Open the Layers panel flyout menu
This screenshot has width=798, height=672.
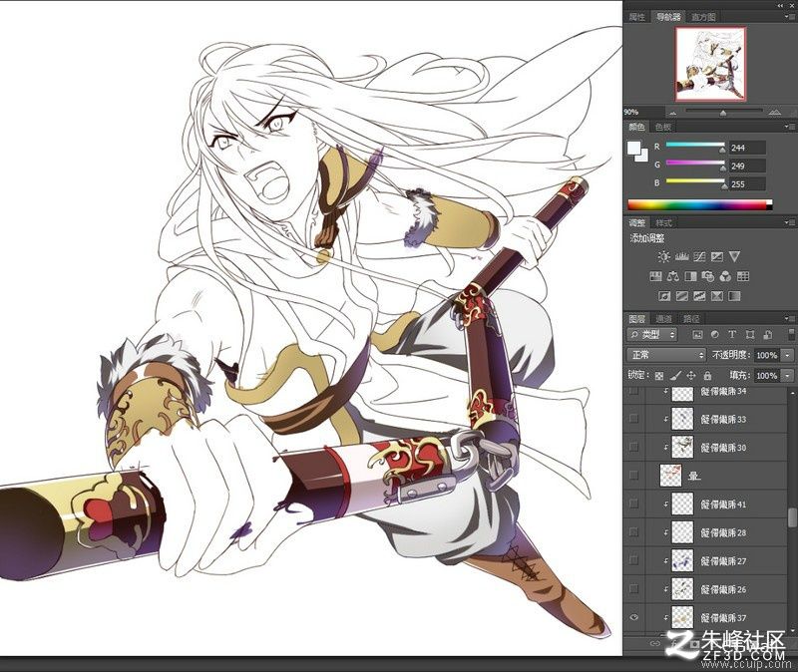(790, 319)
